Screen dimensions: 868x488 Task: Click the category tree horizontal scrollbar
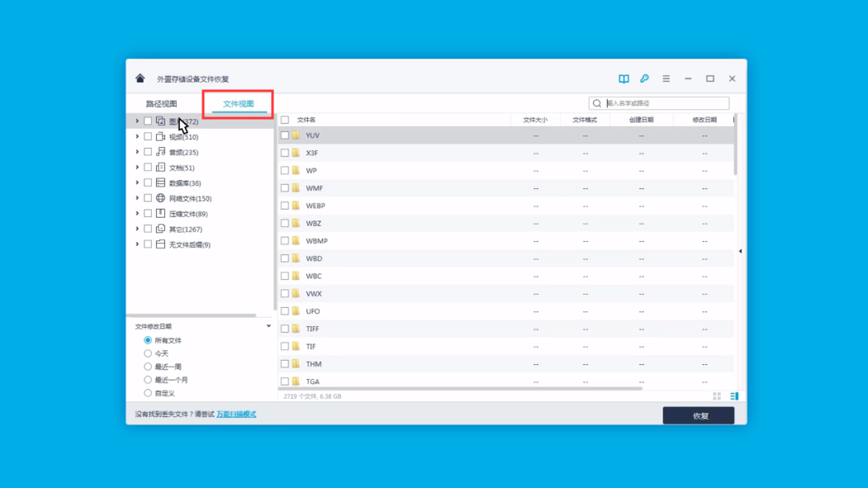tap(192, 315)
